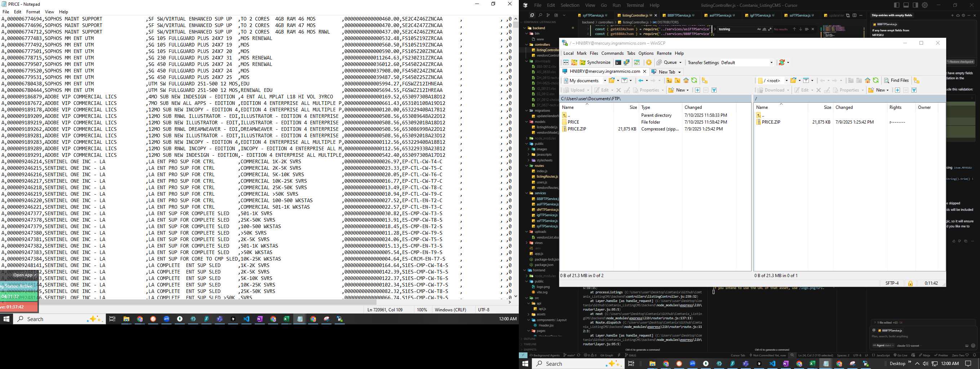
Task: Toggle Match Whole Word in find widget
Action: [x=765, y=29]
